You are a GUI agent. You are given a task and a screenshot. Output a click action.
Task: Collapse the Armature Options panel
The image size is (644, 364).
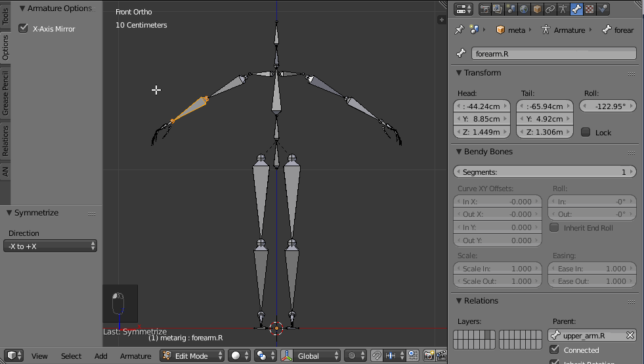22,9
